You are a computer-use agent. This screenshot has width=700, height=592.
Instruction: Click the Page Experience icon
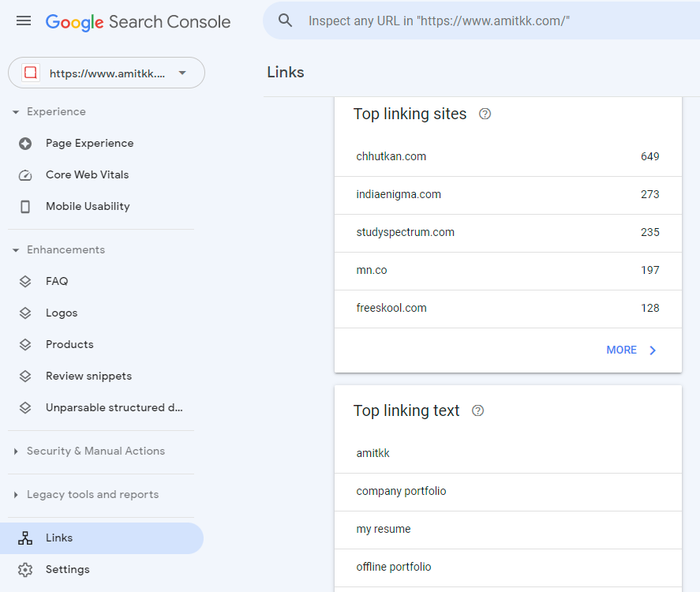25,144
